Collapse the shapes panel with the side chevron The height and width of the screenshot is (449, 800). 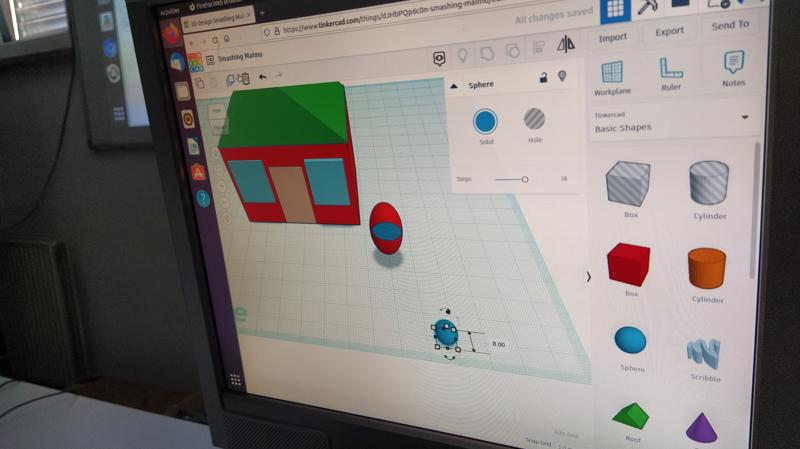[588, 277]
